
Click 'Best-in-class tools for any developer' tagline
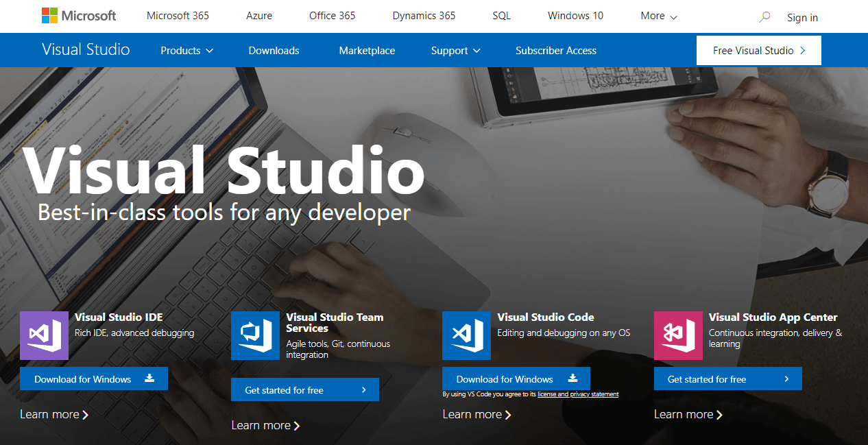click(224, 211)
